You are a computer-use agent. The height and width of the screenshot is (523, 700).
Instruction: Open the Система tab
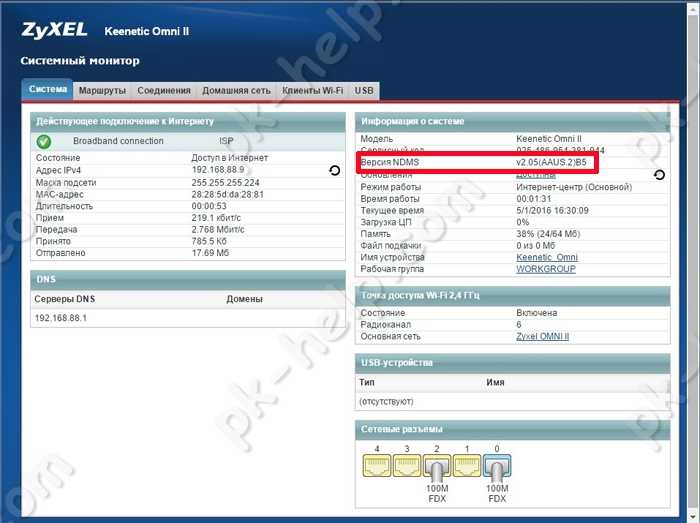coord(47,90)
